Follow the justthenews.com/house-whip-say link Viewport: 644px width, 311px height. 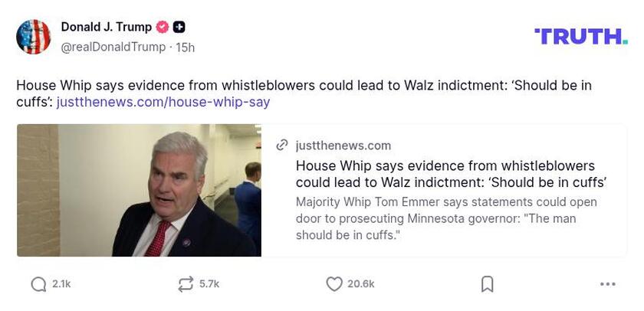pyautogui.click(x=163, y=102)
